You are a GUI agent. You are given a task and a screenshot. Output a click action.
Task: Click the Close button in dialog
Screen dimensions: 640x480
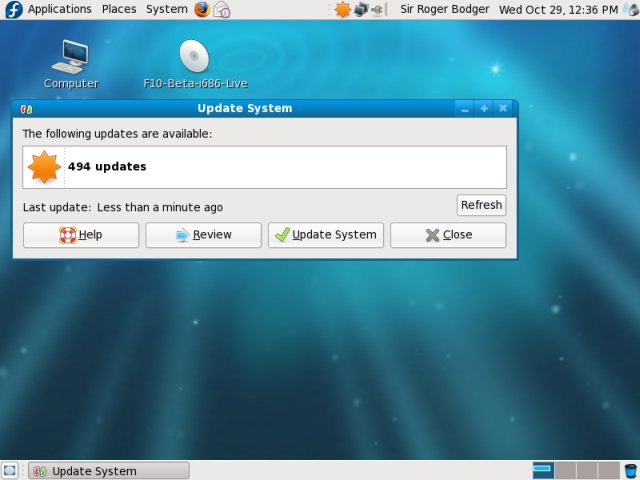[448, 235]
